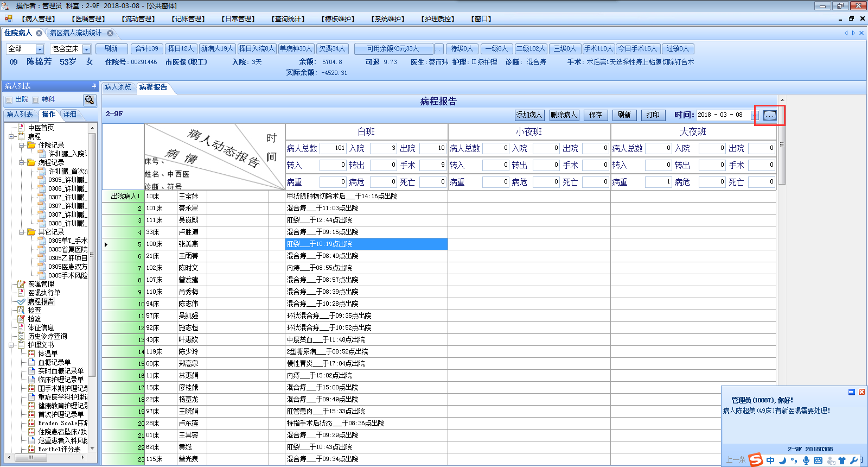Click the patient search magnifier icon
This screenshot has height=467, width=868.
tap(90, 100)
